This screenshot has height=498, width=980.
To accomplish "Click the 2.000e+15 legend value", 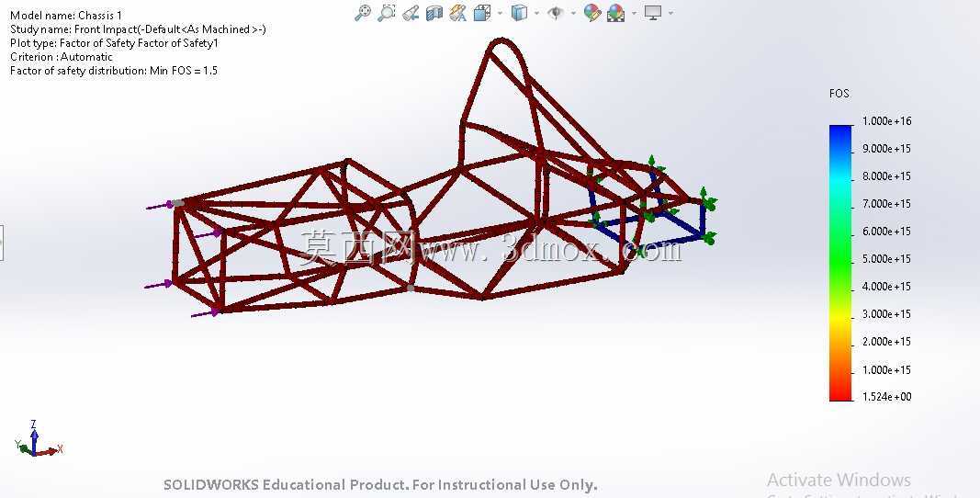I will click(x=886, y=342).
